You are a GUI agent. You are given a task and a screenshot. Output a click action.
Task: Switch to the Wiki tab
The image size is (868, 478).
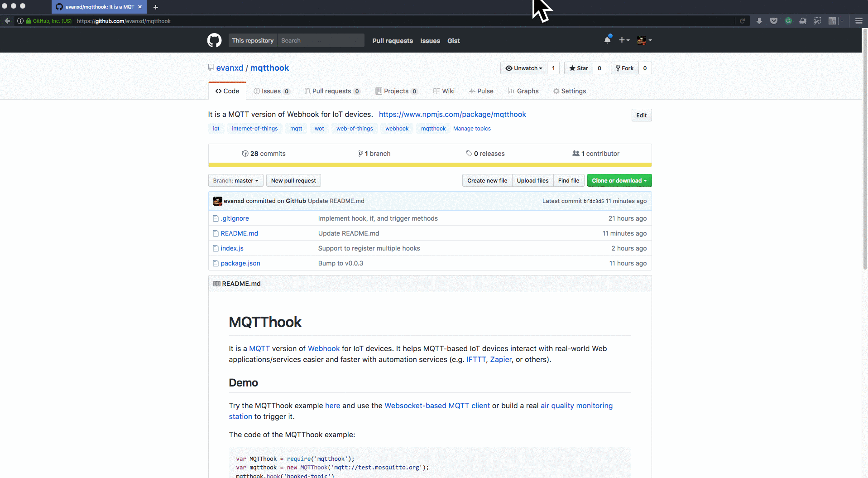tap(444, 91)
